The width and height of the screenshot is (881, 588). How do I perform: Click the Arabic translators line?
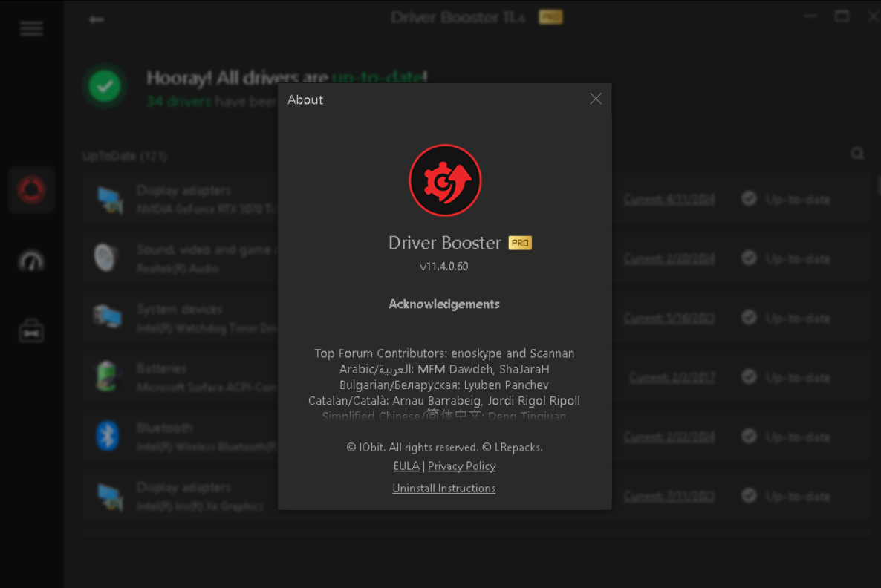(x=444, y=369)
